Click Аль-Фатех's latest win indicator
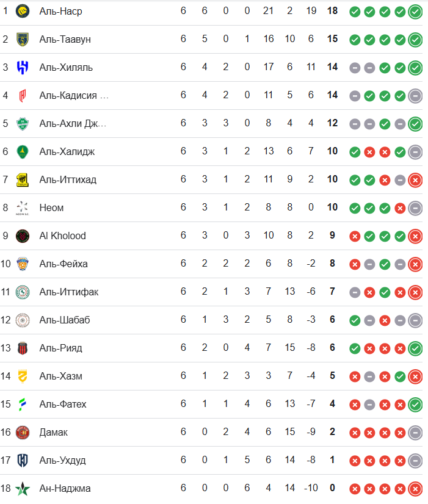The height and width of the screenshot is (504, 428). pyautogui.click(x=415, y=404)
